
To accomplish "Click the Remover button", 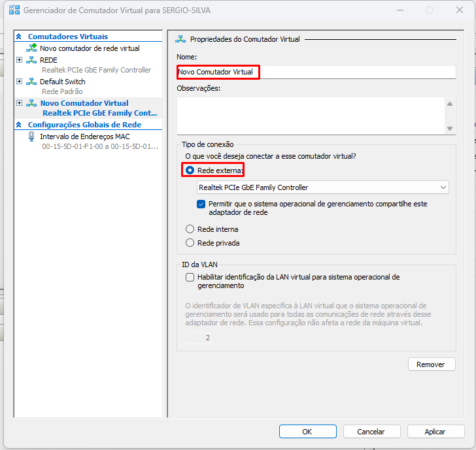I will click(431, 364).
